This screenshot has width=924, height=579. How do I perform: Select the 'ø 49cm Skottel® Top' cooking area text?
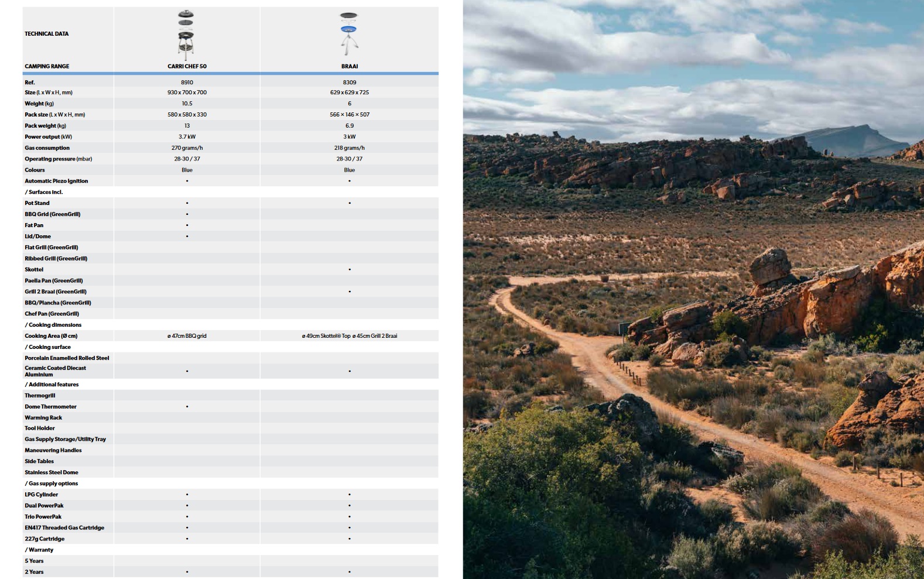point(326,337)
